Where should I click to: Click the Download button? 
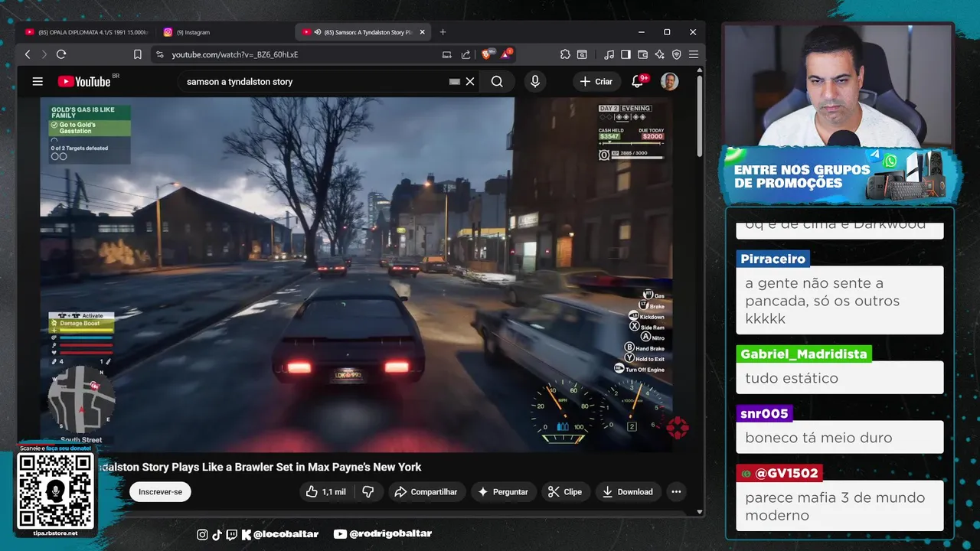tap(627, 492)
